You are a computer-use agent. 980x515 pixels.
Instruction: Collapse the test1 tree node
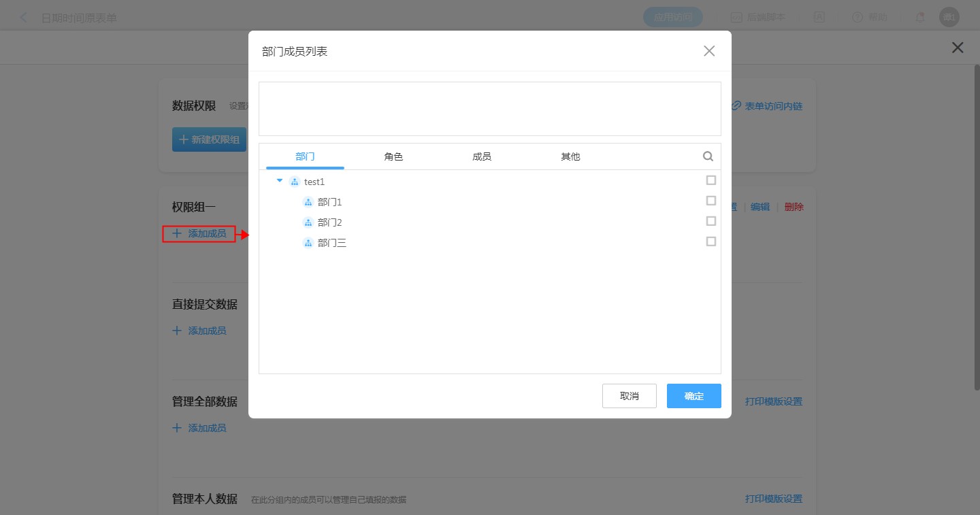pos(280,181)
